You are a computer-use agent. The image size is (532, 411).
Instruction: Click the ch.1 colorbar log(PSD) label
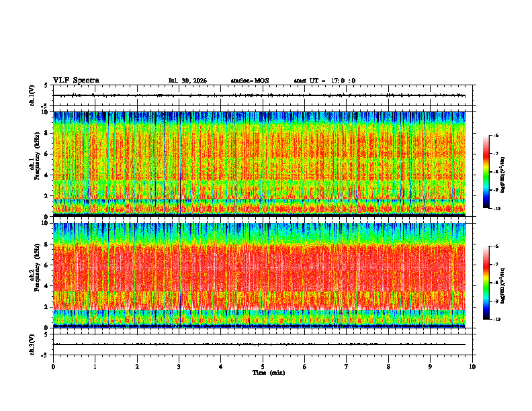503,175
